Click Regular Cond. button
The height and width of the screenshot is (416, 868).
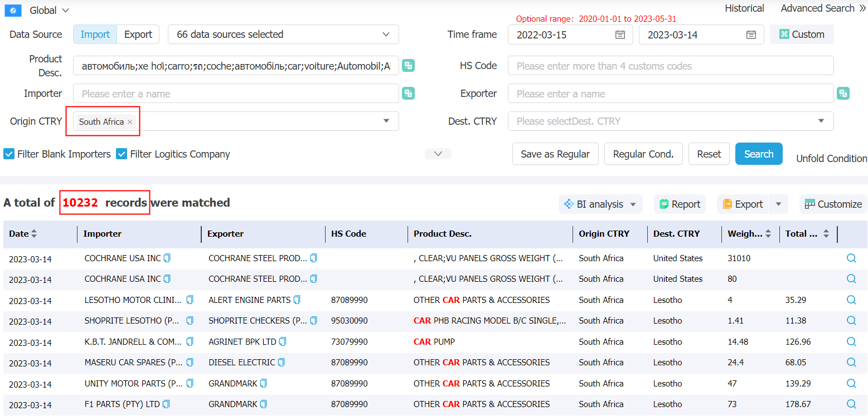coord(643,154)
